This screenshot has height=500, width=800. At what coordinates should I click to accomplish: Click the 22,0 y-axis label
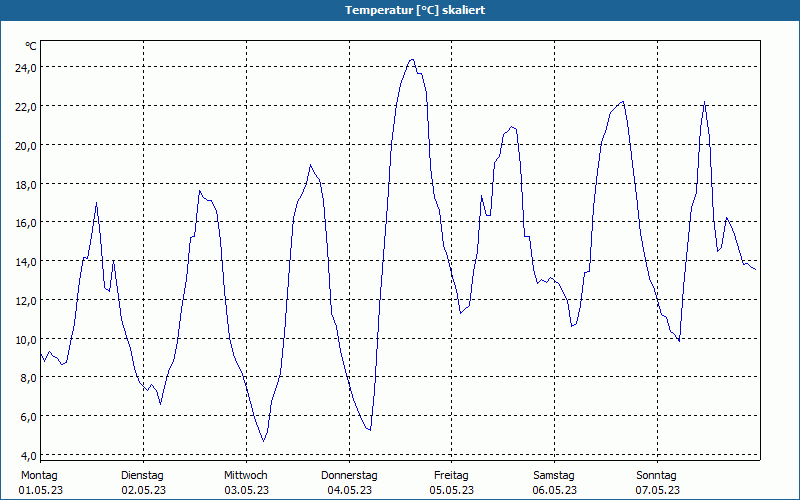pos(24,106)
